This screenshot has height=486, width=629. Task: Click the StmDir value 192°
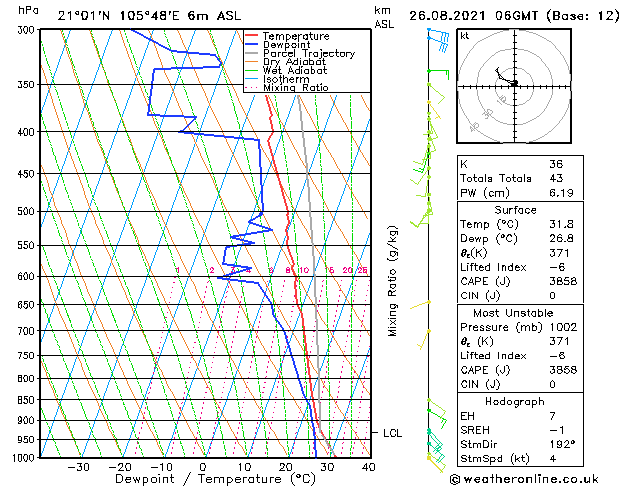click(562, 445)
